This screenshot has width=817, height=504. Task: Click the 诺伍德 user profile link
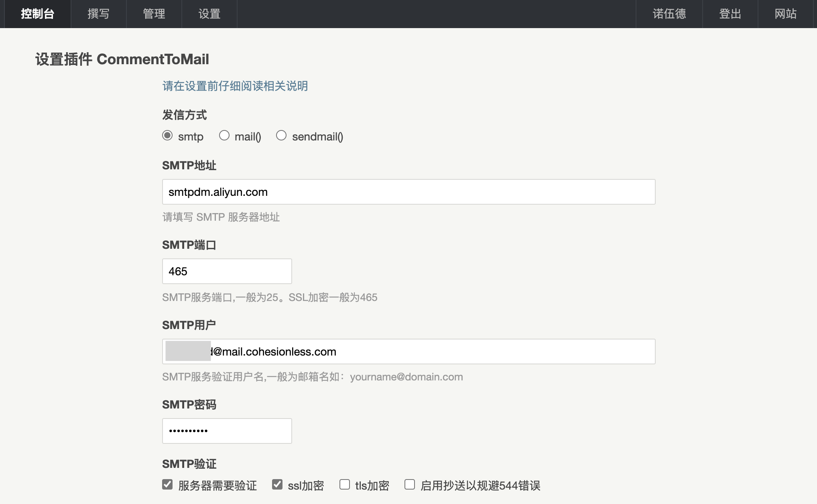pyautogui.click(x=669, y=14)
